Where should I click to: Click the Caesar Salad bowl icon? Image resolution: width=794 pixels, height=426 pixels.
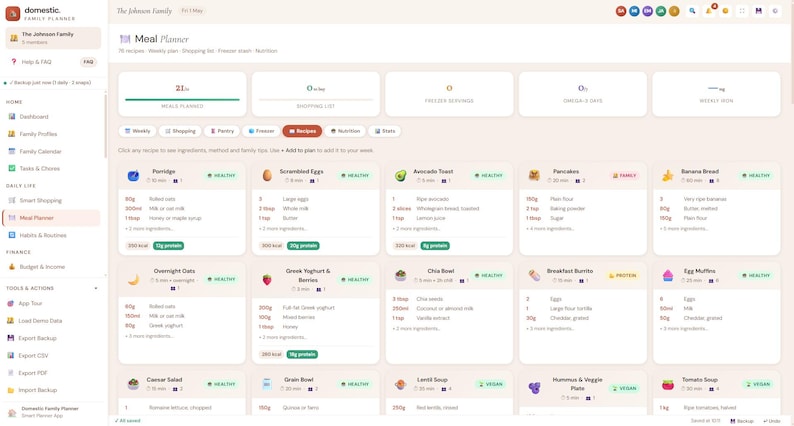(133, 384)
